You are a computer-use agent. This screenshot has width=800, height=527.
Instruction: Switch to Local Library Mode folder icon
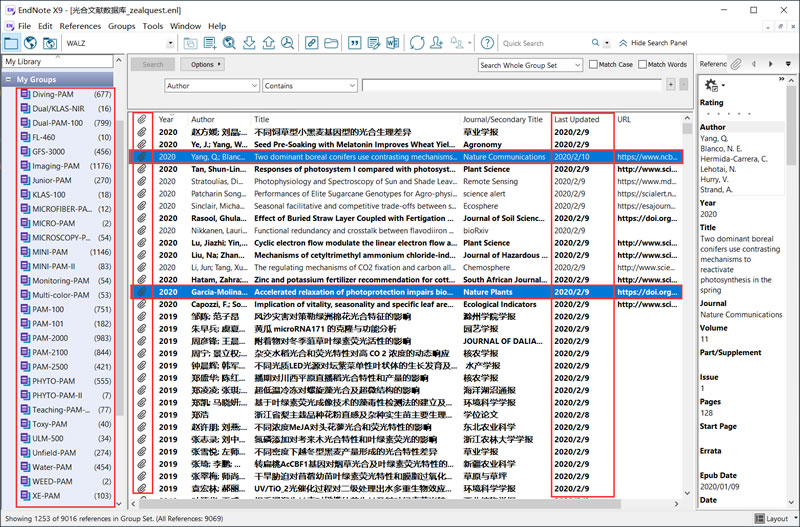point(11,43)
